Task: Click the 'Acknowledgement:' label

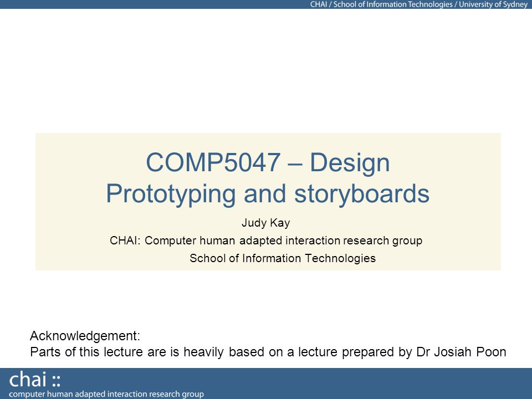Action: pos(85,336)
